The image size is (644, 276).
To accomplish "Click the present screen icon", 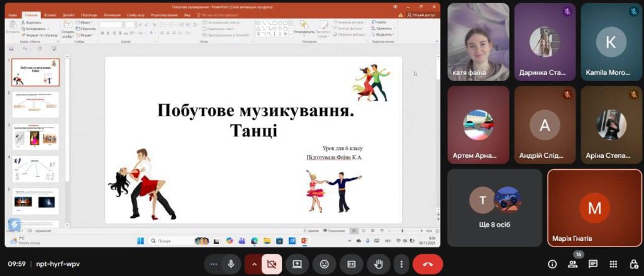I will [x=297, y=264].
